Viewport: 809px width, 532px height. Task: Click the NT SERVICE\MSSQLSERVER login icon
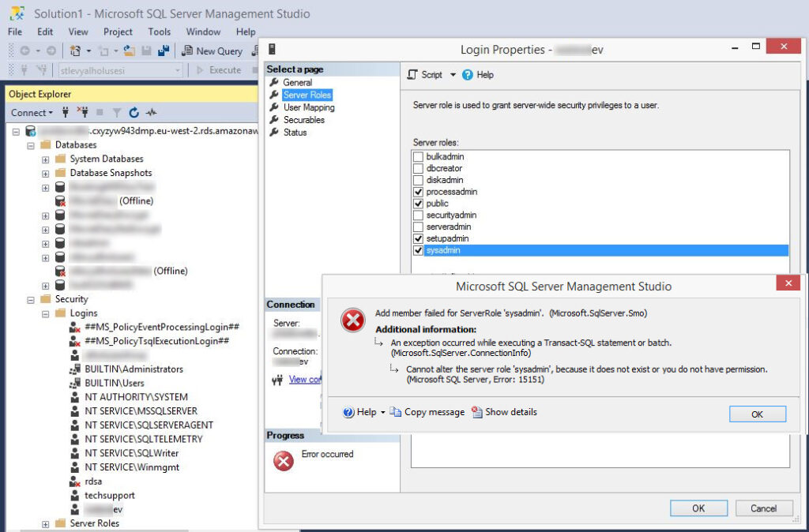[x=75, y=411]
